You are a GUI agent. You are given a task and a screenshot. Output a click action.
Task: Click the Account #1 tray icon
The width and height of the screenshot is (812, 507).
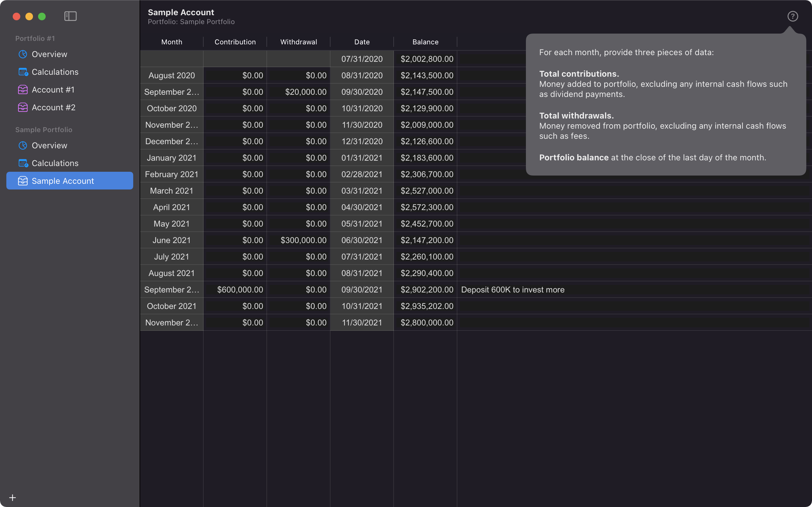23,90
